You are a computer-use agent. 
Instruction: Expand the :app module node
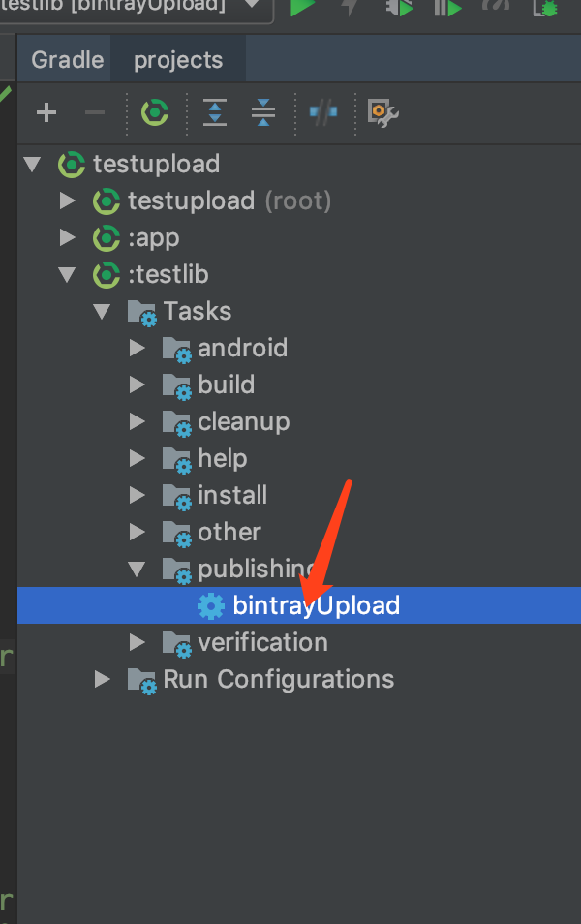click(68, 237)
